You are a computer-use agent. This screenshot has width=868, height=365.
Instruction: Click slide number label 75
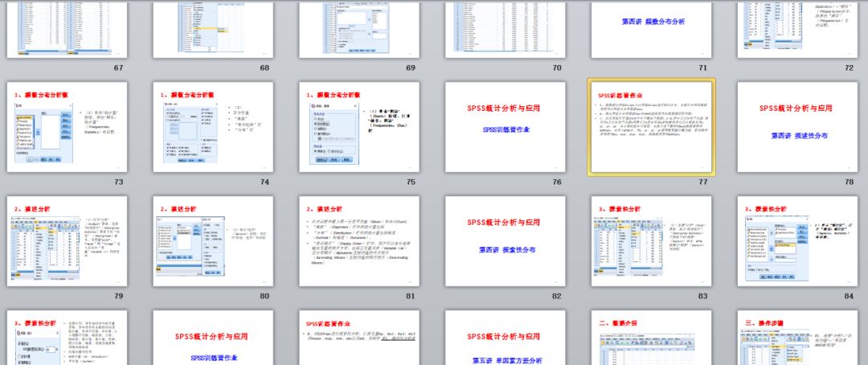(x=410, y=182)
